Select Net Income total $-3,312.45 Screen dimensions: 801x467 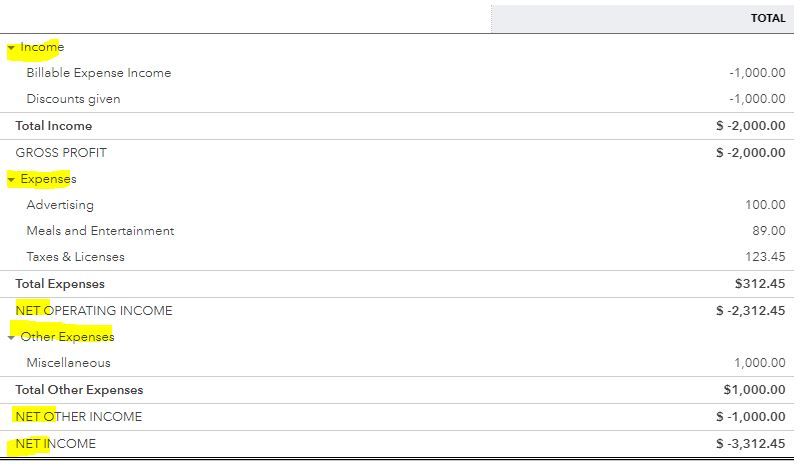(x=750, y=443)
